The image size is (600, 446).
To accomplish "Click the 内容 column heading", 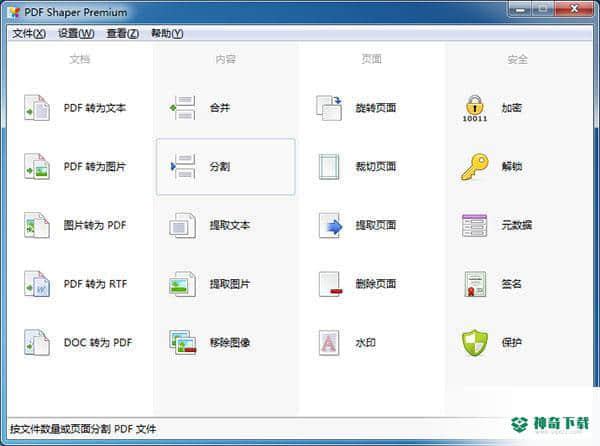I will 225,59.
